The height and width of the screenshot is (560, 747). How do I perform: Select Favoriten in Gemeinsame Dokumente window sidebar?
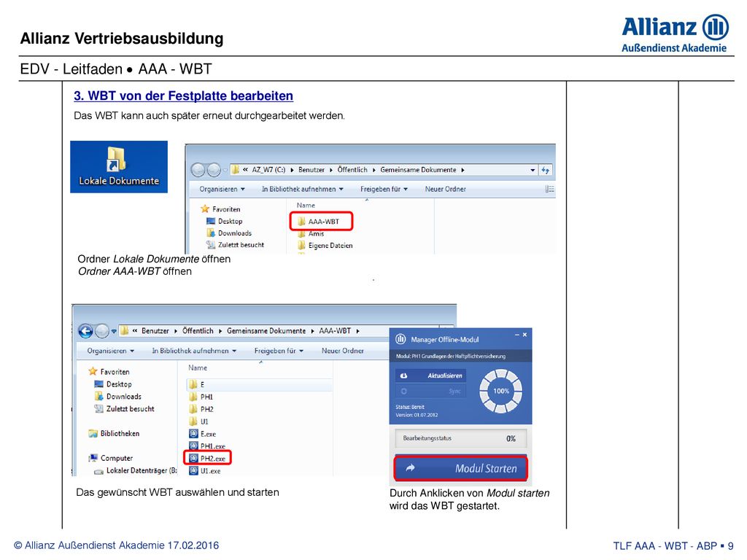220,209
